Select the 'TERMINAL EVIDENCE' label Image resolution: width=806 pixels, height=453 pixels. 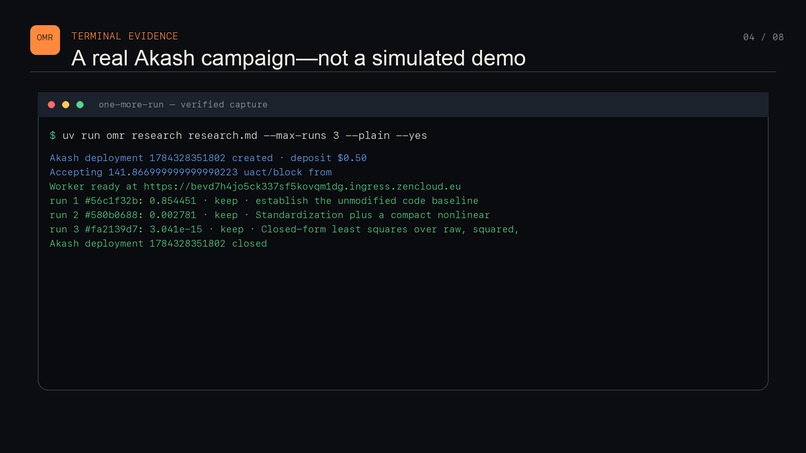pyautogui.click(x=125, y=36)
